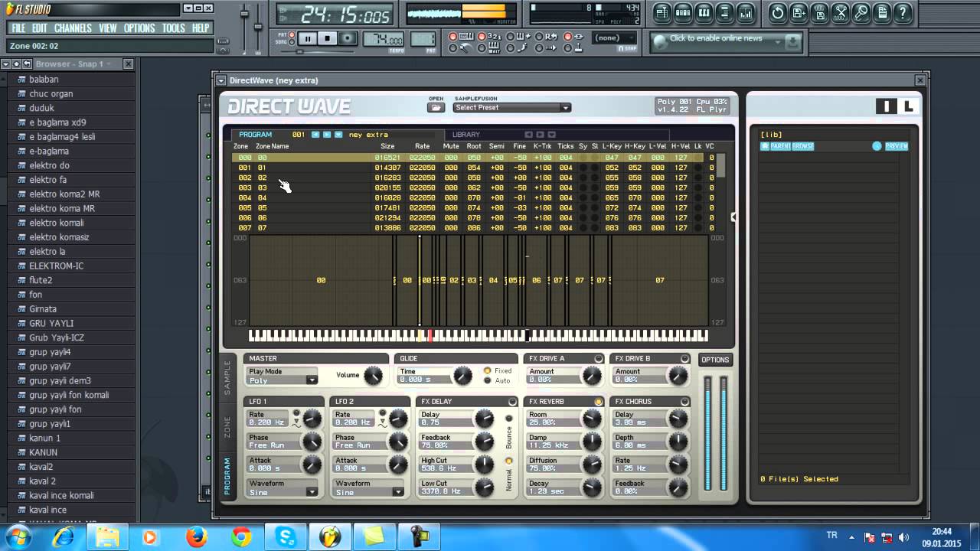Open the Select Preset dropdown

click(x=512, y=108)
